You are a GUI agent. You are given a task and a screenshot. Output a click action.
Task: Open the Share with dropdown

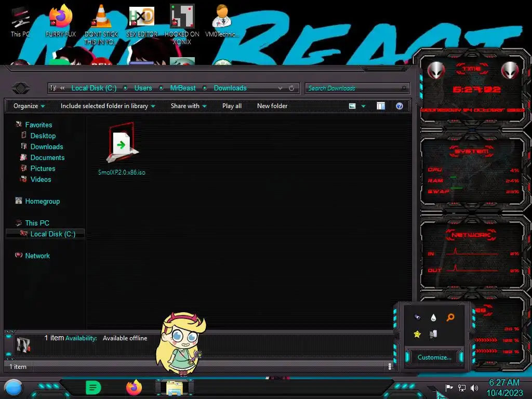189,106
